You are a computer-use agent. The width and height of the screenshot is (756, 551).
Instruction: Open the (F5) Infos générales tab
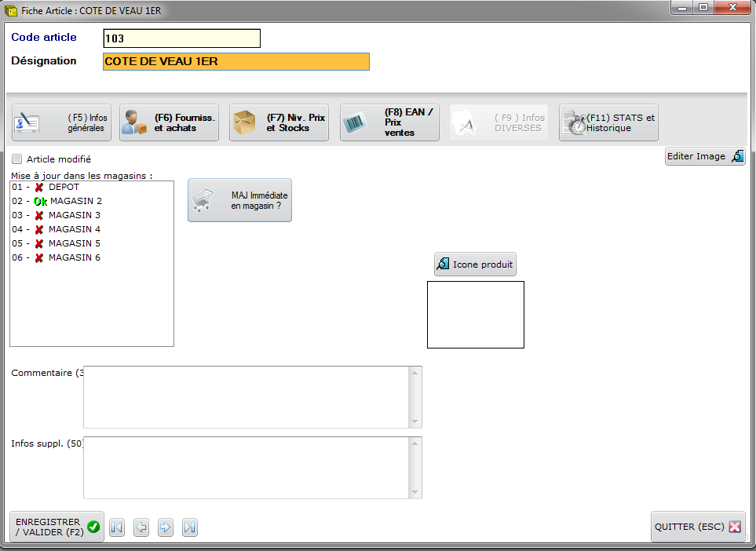61,123
